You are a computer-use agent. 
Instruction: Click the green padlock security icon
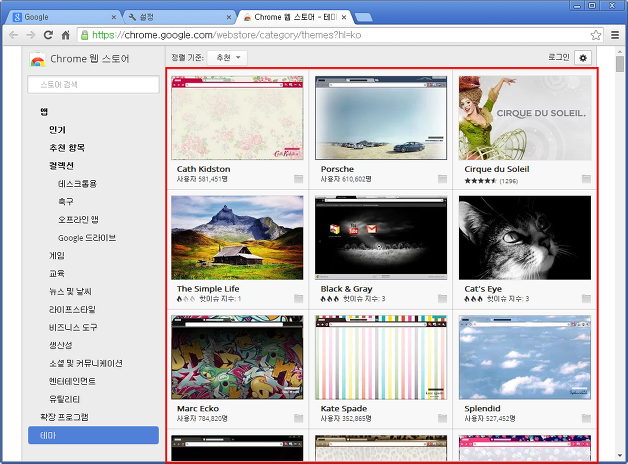(x=85, y=35)
